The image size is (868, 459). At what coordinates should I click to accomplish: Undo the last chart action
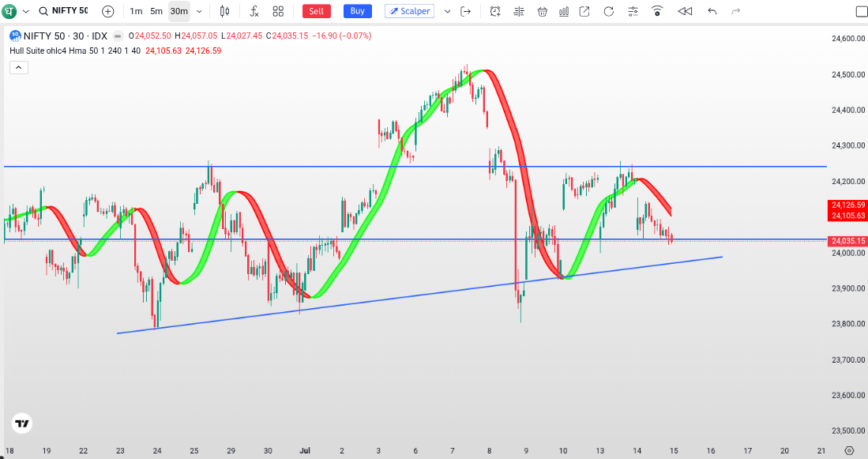pyautogui.click(x=712, y=11)
